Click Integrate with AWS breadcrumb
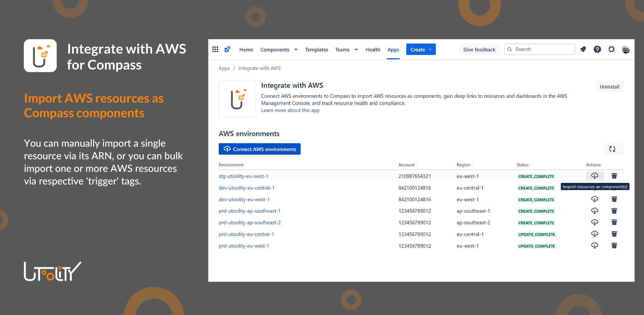 [259, 68]
